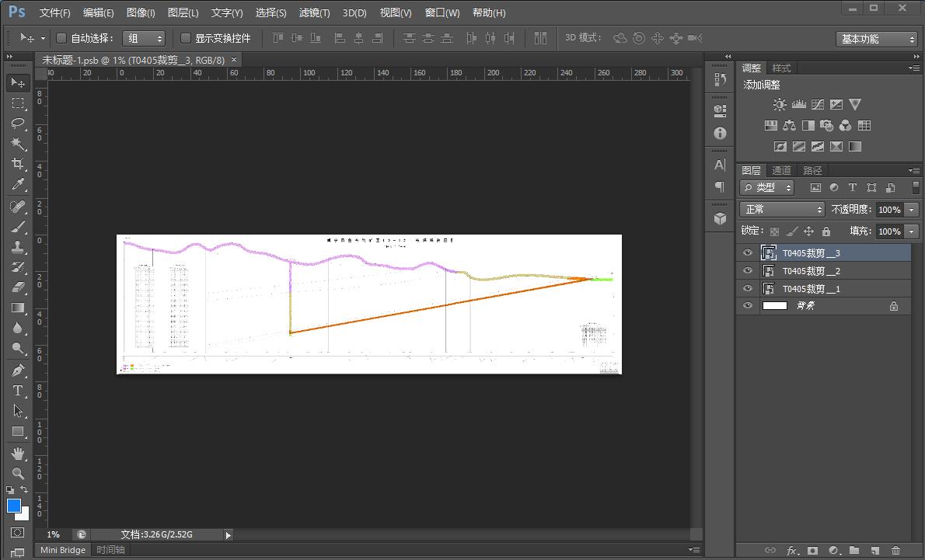The image size is (925, 560).
Task: Open the 时间轴 timeline panel
Action: 110,550
